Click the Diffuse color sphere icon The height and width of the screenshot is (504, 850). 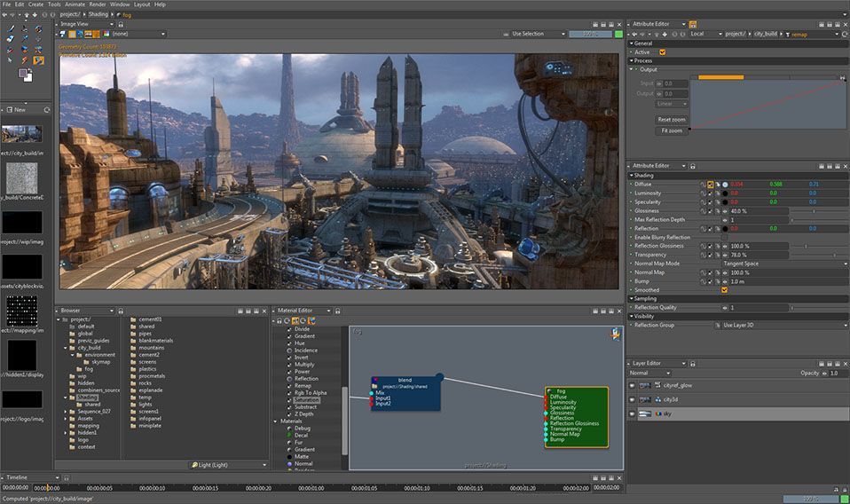point(725,184)
